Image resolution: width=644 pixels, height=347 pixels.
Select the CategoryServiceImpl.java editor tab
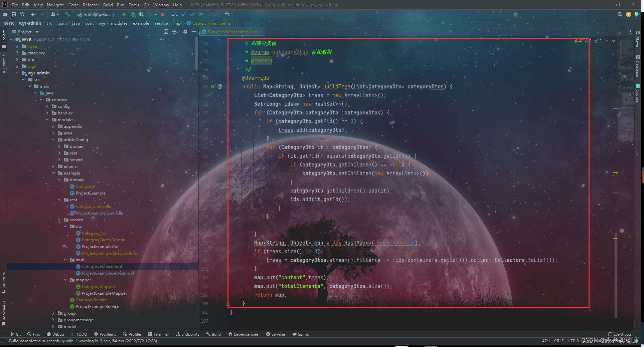[x=232, y=32]
